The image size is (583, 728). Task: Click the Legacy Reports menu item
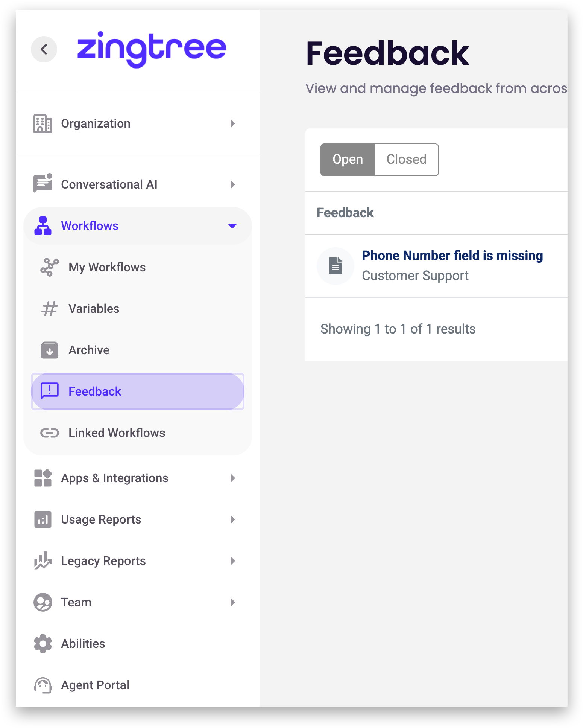point(103,561)
